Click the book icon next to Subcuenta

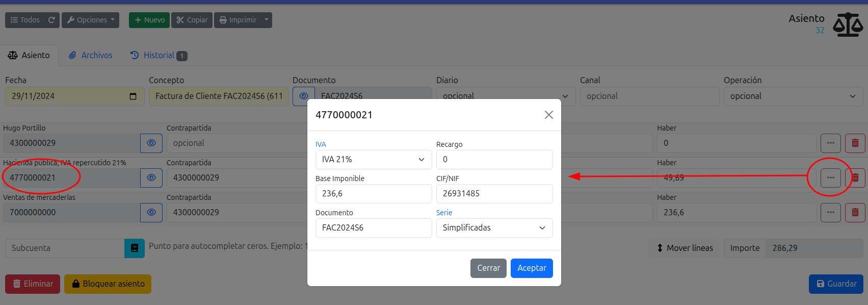[135, 248]
